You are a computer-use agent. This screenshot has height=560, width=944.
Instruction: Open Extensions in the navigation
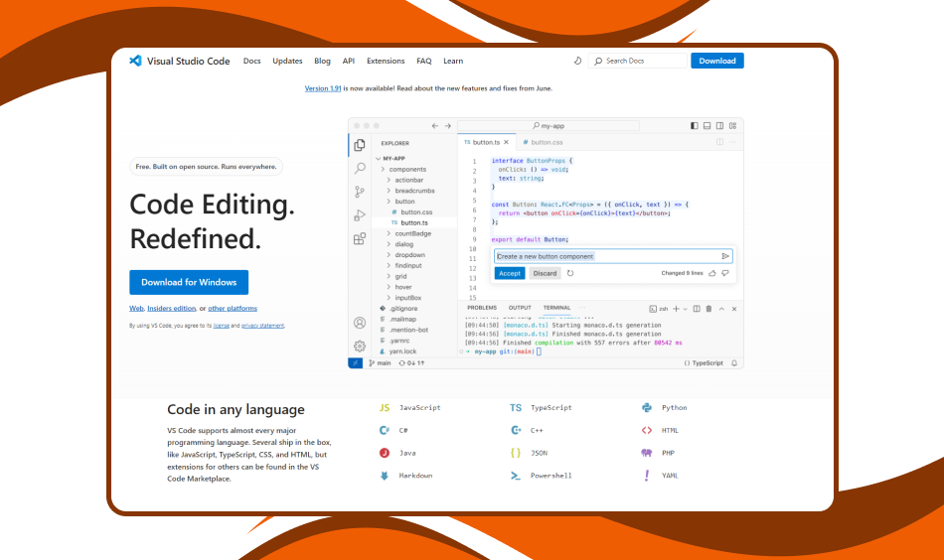(386, 61)
